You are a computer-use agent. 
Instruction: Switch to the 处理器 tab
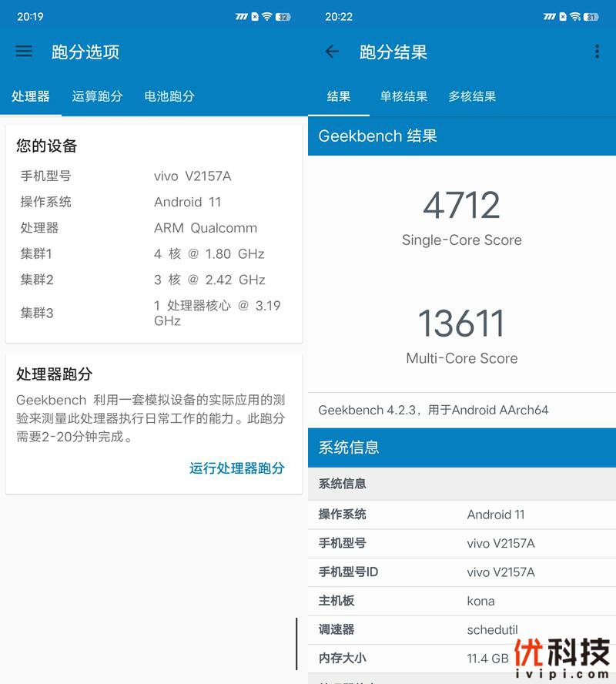pos(31,96)
